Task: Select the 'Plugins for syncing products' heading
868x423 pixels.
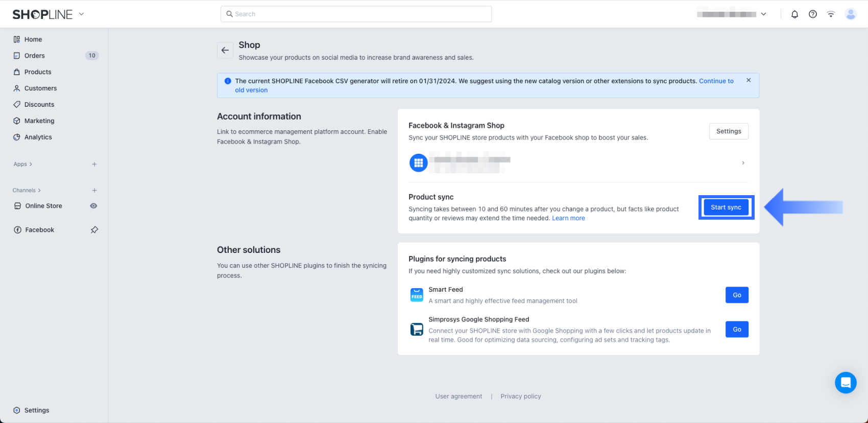Action: pyautogui.click(x=457, y=259)
